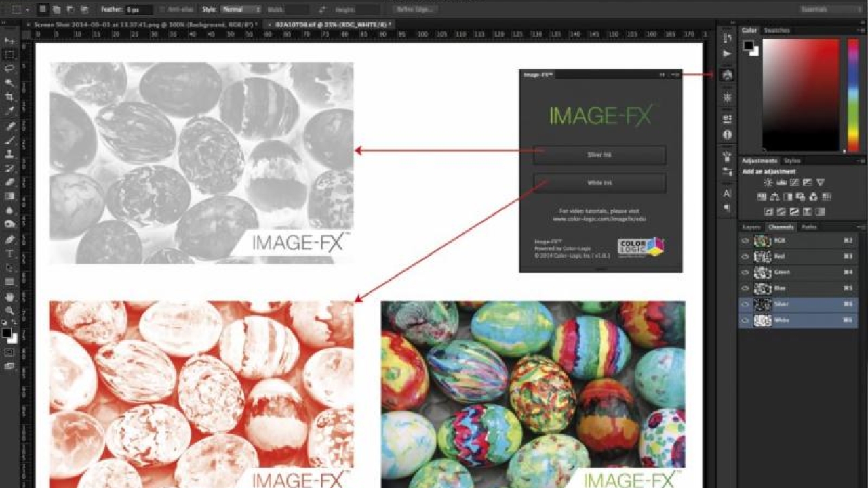Click the Refine Edge button
This screenshot has height=488, width=868.
pyautogui.click(x=414, y=9)
